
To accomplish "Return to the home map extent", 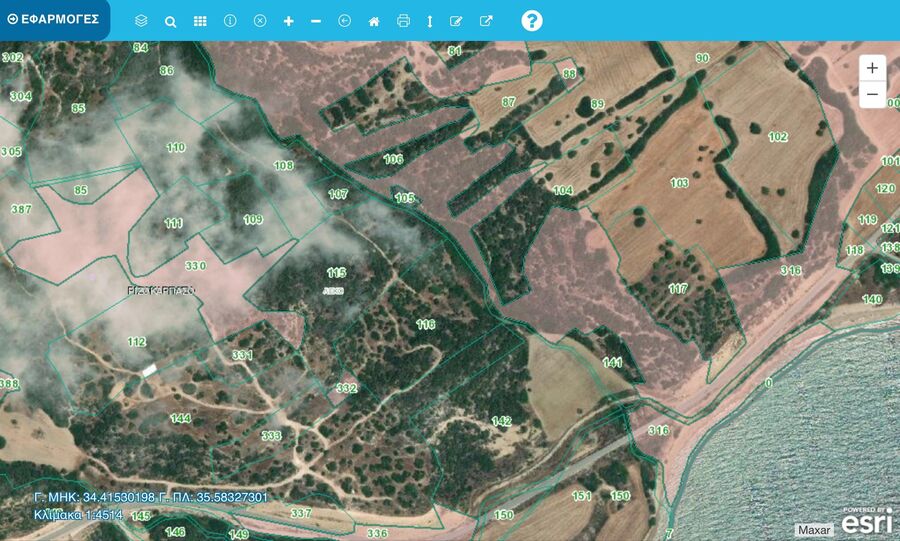I will coord(374,21).
